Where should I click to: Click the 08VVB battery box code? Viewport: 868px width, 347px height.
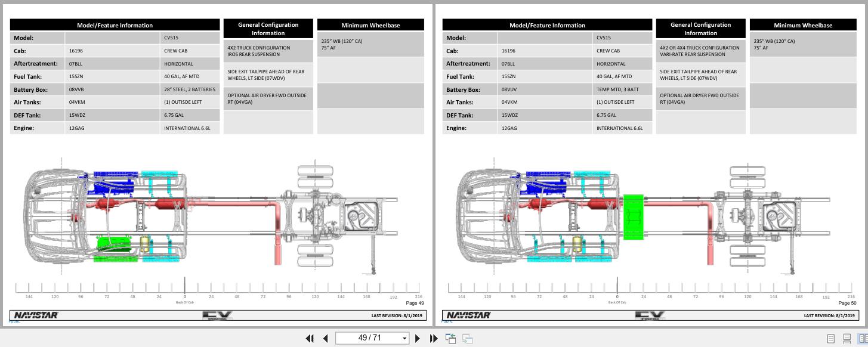click(x=76, y=89)
